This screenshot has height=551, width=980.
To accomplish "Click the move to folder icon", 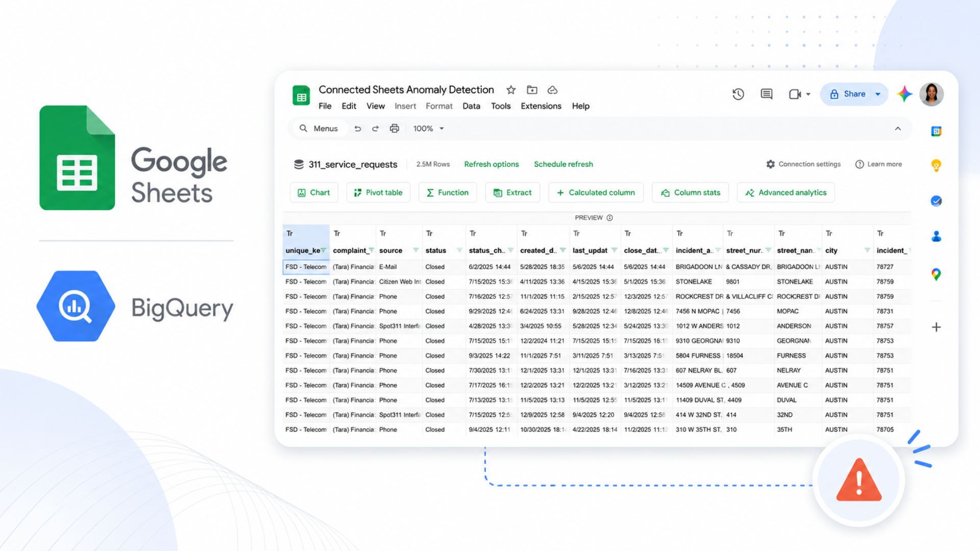I will point(532,90).
